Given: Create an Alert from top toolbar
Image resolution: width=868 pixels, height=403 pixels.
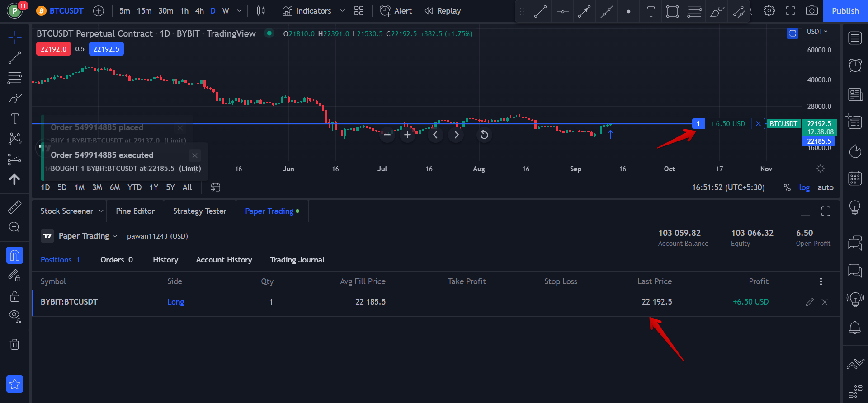Looking at the screenshot, I should pos(396,11).
